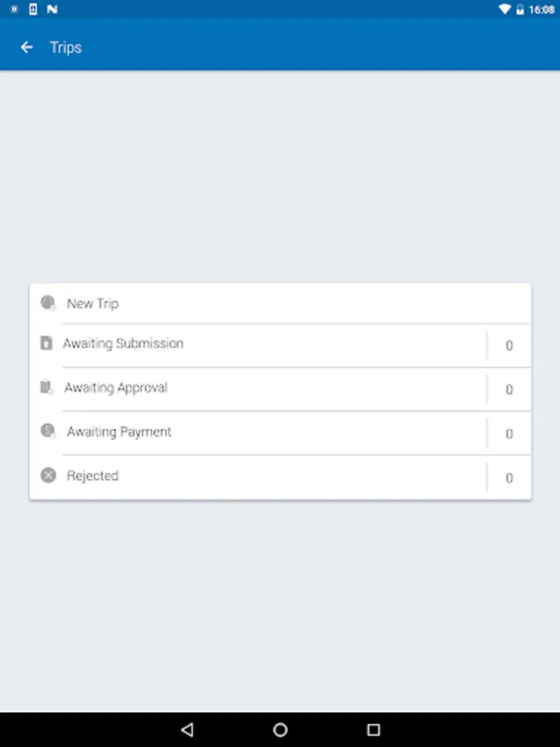Click the Awaiting Approval clipboard icon

tap(47, 388)
